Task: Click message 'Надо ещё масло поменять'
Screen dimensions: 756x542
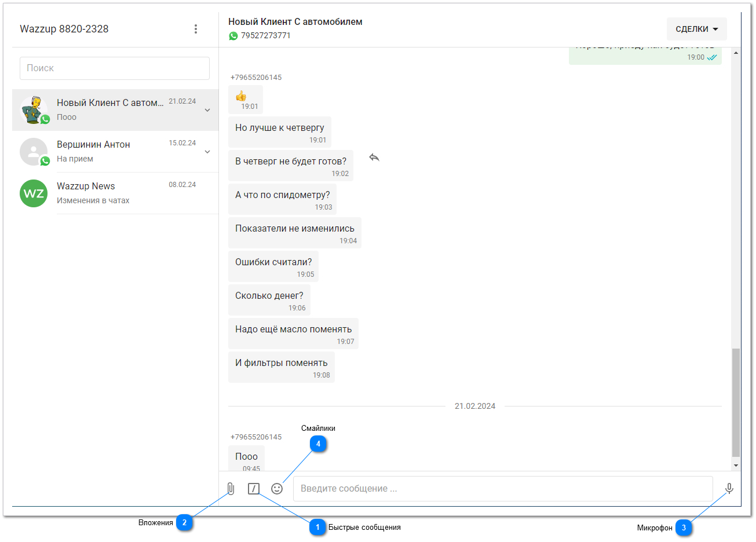Action: coord(293,334)
